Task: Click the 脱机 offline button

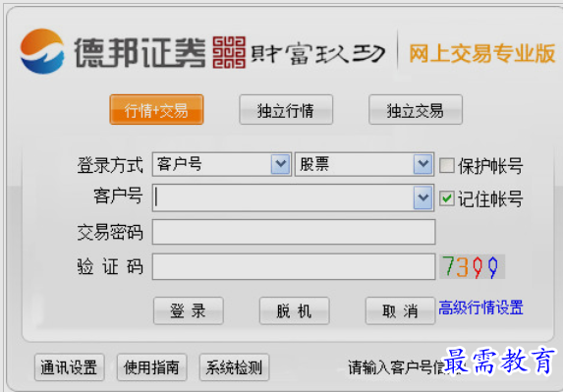Action: pyautogui.click(x=295, y=310)
